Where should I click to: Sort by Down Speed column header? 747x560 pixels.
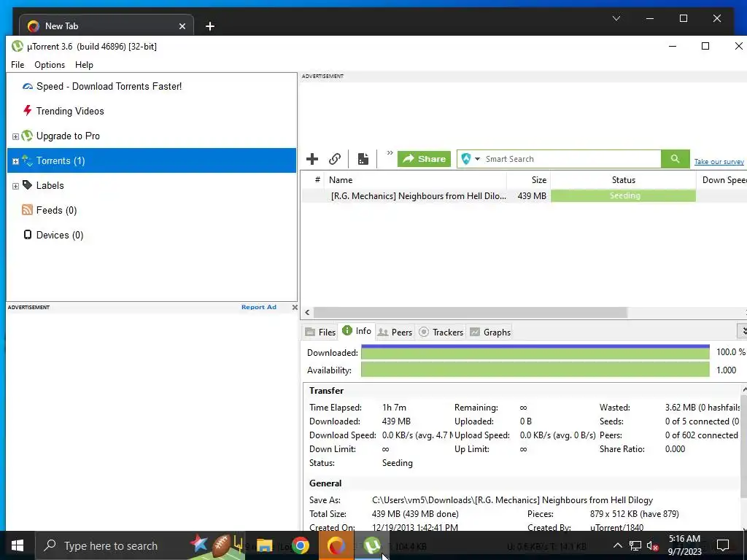coord(721,180)
